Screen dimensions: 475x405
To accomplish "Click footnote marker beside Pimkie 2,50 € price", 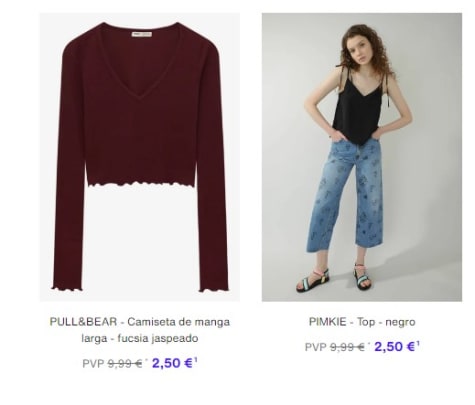I will (x=418, y=343).
